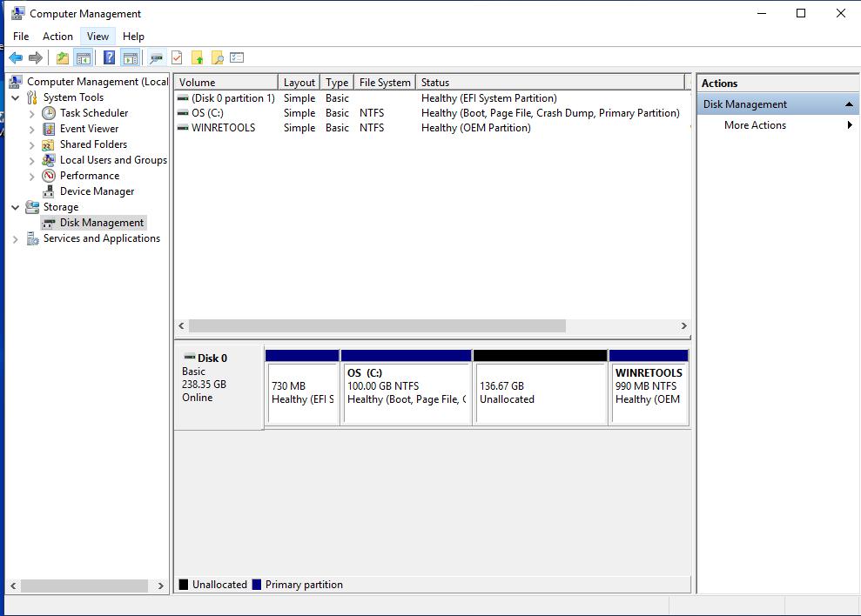Screen dimensions: 861x616
Task: Open the Action menu
Action: click(x=57, y=37)
